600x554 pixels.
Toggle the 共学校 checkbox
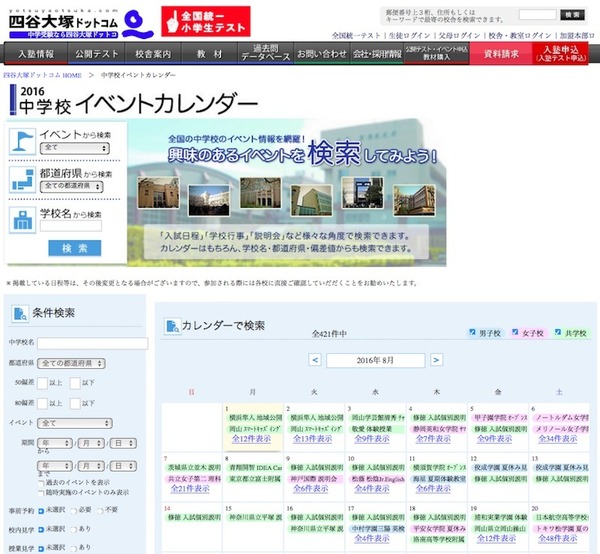pyautogui.click(x=557, y=333)
